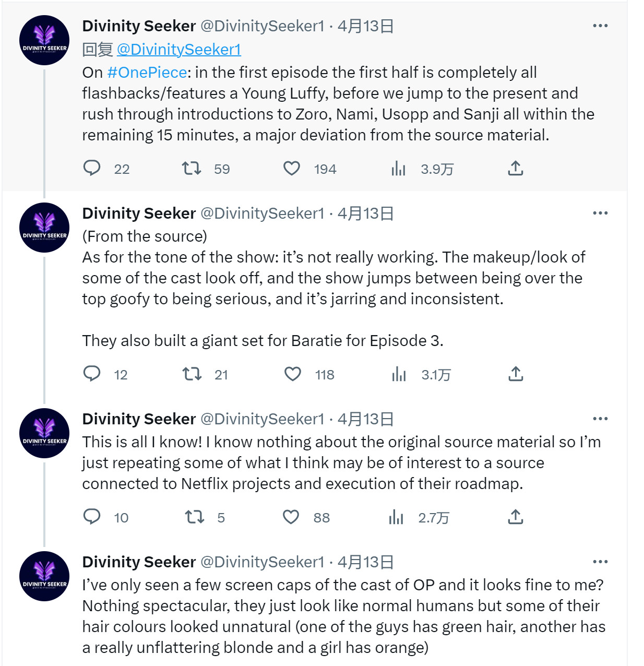Image resolution: width=644 pixels, height=666 pixels.
Task: Open the @DivinitySeeker1 reply mention link
Action: (179, 49)
